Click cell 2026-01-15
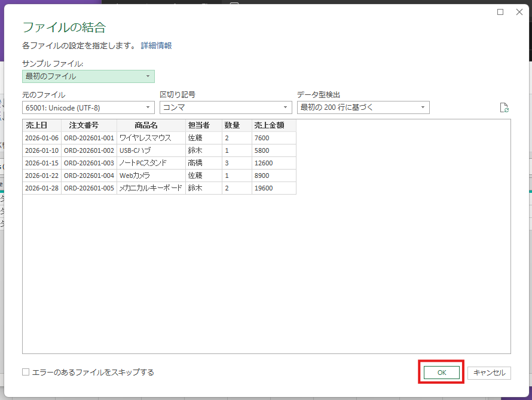The width and height of the screenshot is (532, 400). click(x=42, y=163)
